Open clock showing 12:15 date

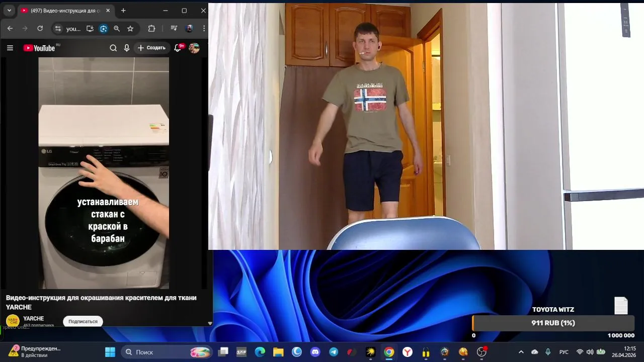coord(624,351)
